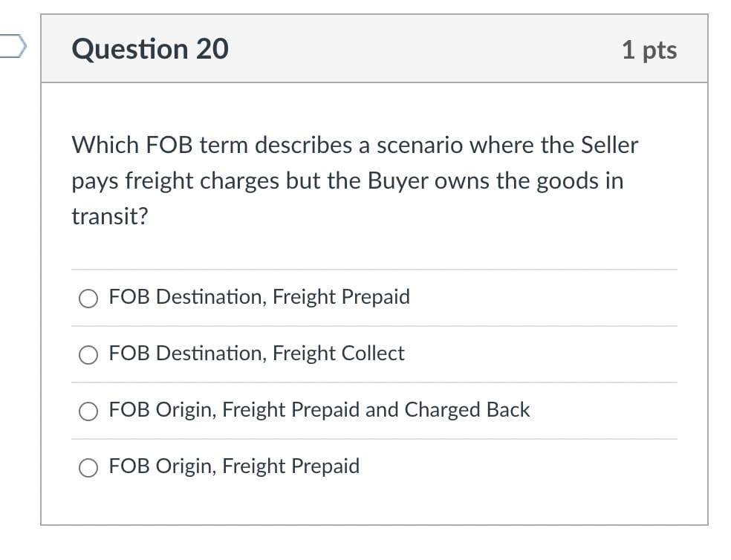Click inside the question card body
731x560 pixels.
(371, 245)
